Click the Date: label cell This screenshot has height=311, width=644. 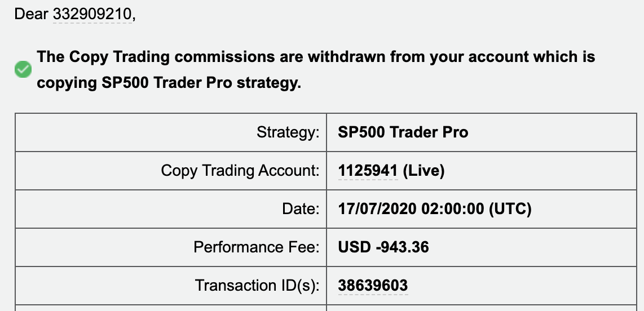pos(171,209)
